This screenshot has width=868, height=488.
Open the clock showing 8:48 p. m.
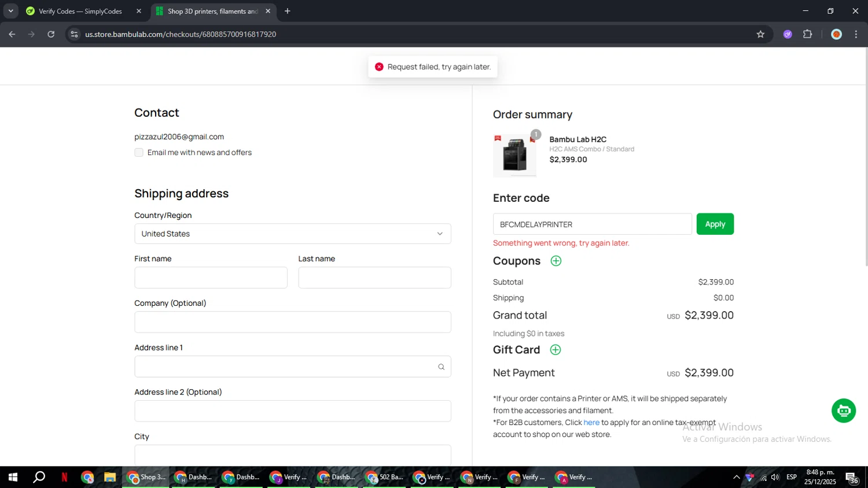[820, 477]
